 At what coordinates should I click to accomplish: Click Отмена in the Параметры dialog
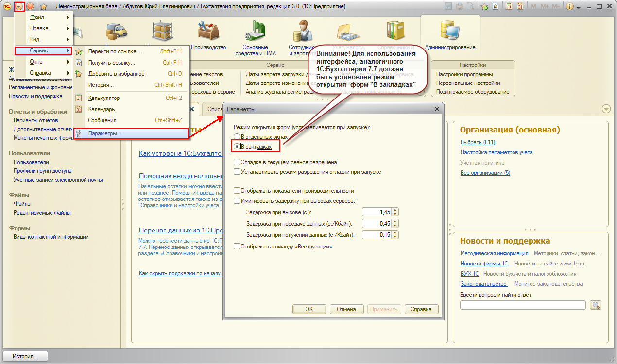[346, 309]
